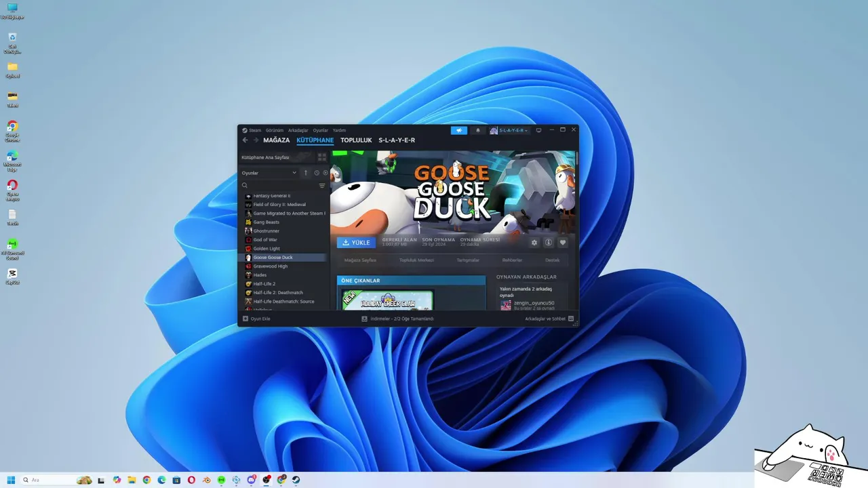Switch to the TOPLULUK tab
Image resolution: width=868 pixels, height=488 pixels.
pyautogui.click(x=356, y=140)
